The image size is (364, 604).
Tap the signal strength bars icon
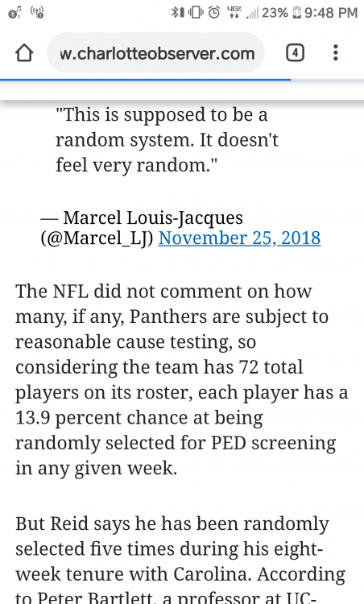click(x=252, y=13)
